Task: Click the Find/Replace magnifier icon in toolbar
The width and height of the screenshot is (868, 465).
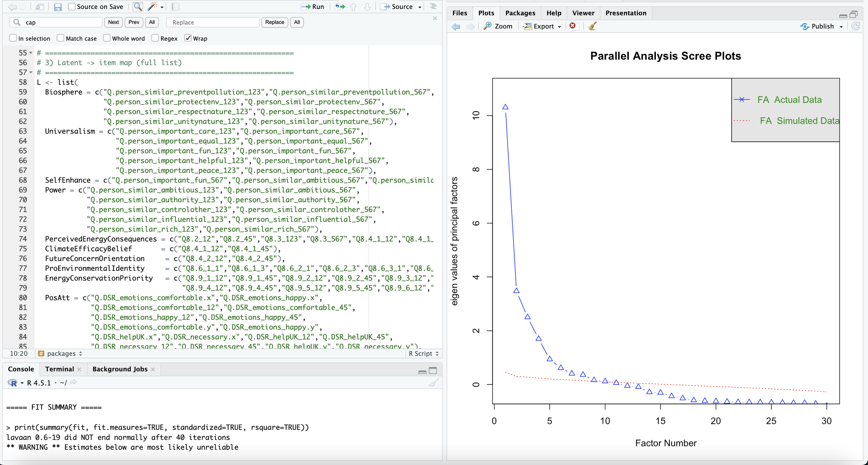Action: [137, 7]
